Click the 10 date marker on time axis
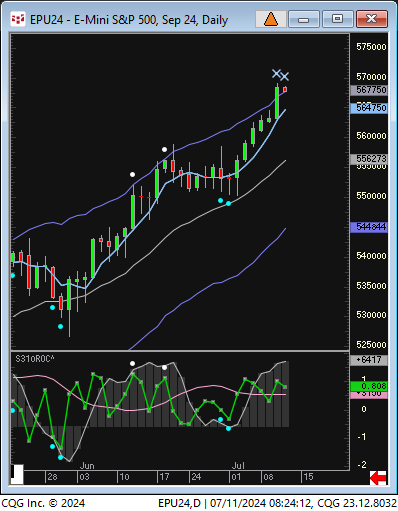 click(124, 477)
